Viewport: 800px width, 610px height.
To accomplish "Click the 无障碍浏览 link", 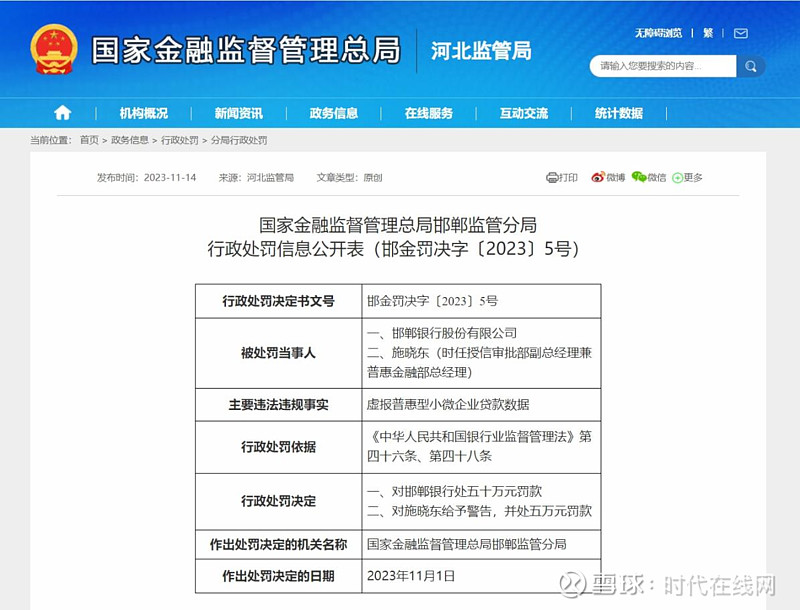I will click(x=658, y=33).
